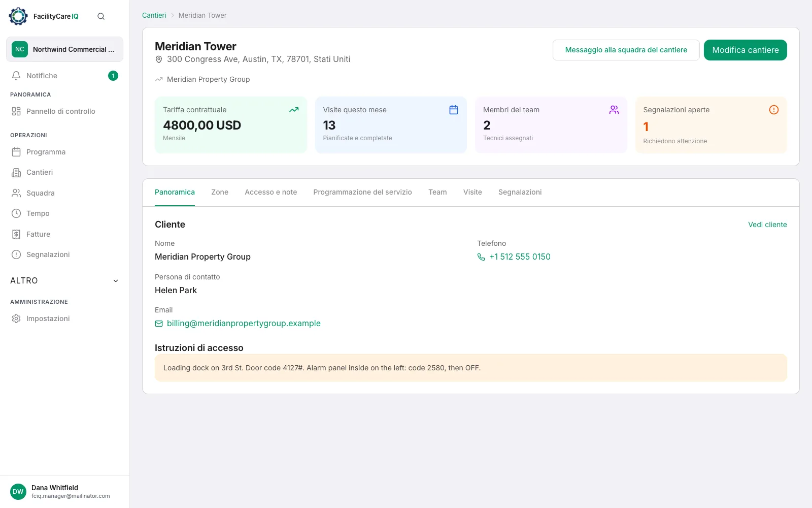Open the Accesso e note tab
This screenshot has height=508, width=812.
click(x=271, y=192)
